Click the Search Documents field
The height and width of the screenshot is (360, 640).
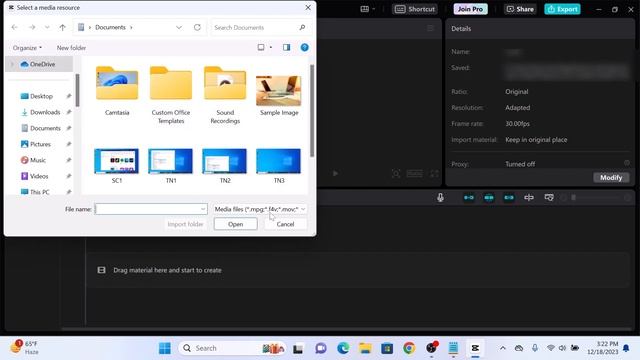260,27
